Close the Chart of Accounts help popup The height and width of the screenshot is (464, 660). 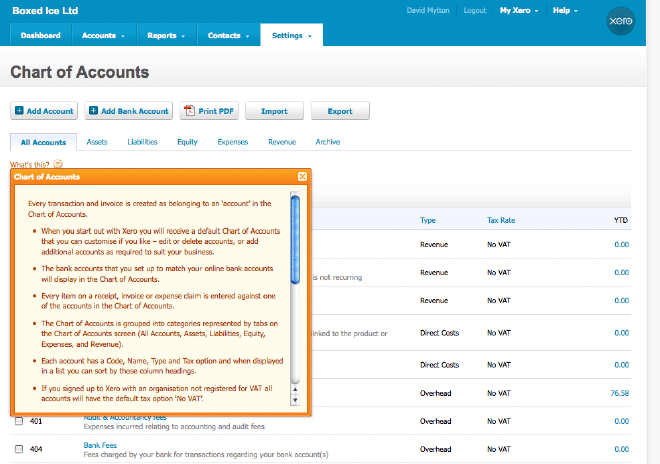click(302, 177)
